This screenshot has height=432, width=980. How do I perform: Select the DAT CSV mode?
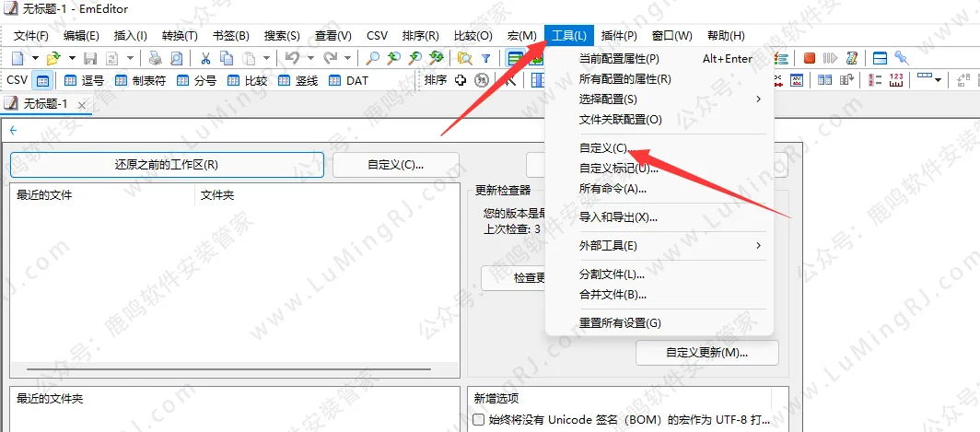[348, 81]
